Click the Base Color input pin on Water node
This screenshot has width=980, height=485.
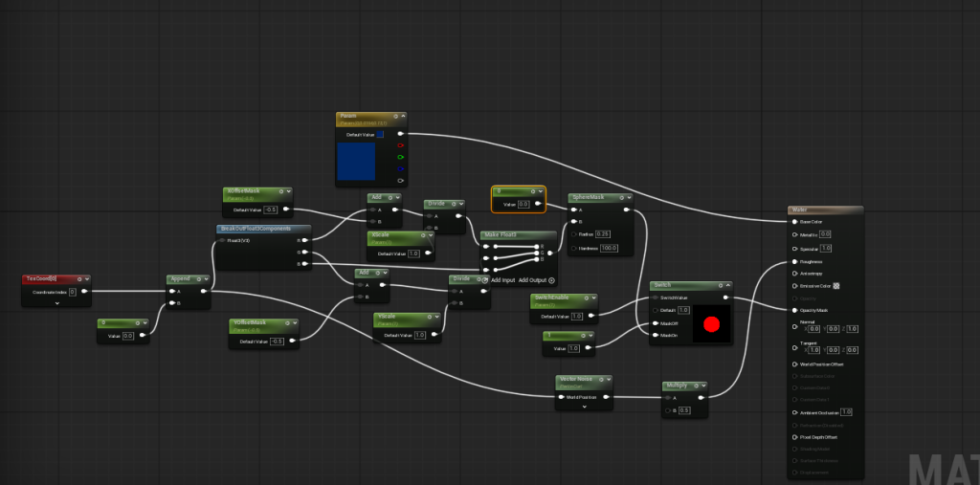[x=794, y=222]
